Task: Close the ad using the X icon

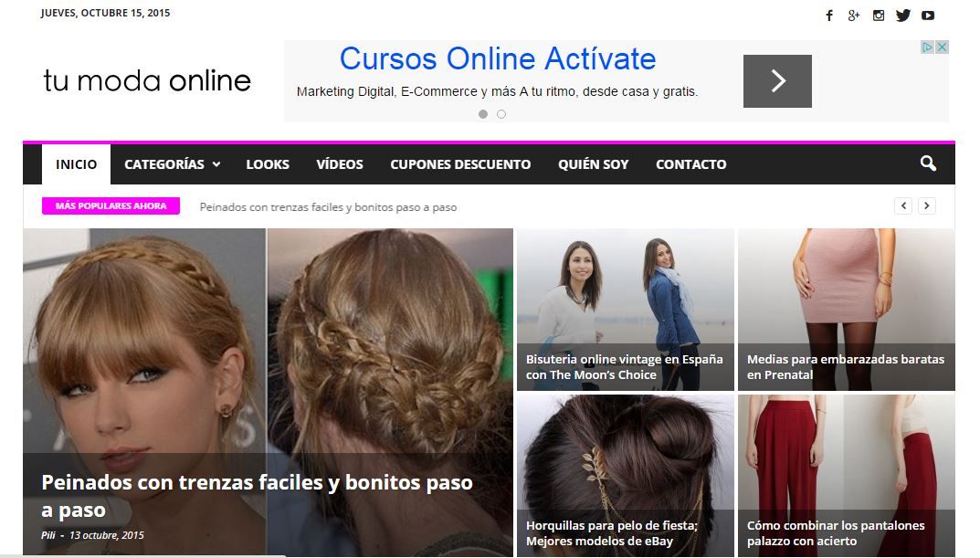Action: coord(942,47)
